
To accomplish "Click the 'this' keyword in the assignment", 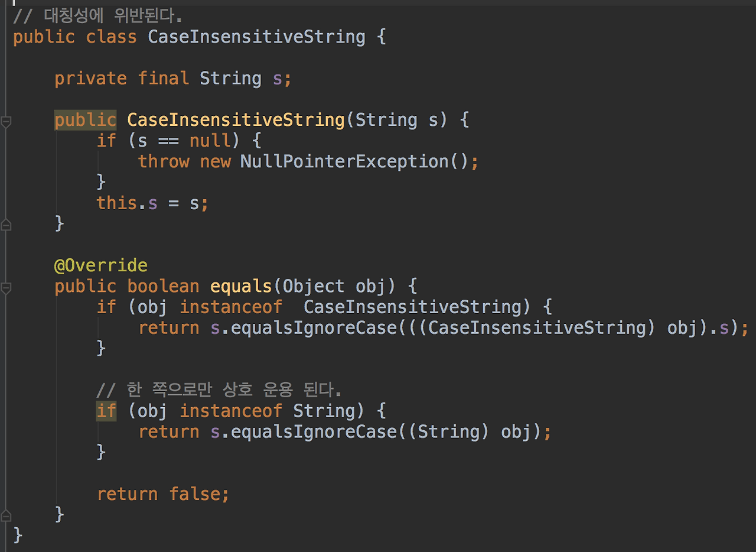I will pyautogui.click(x=117, y=203).
